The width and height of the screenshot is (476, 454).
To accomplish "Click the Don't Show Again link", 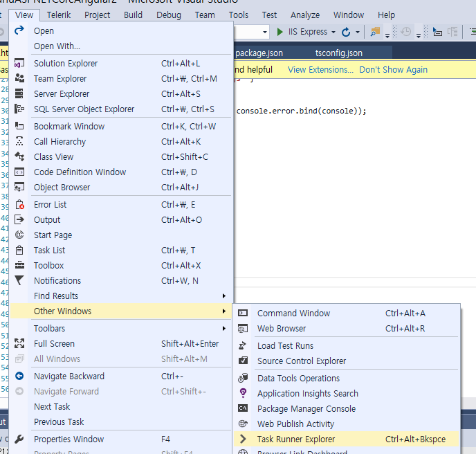I will tap(393, 69).
